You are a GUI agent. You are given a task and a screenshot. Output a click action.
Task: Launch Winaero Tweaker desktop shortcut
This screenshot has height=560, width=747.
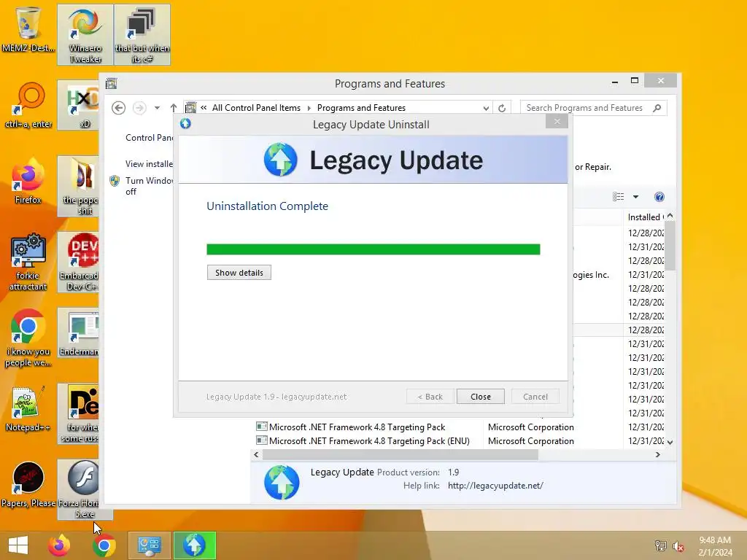click(85, 34)
